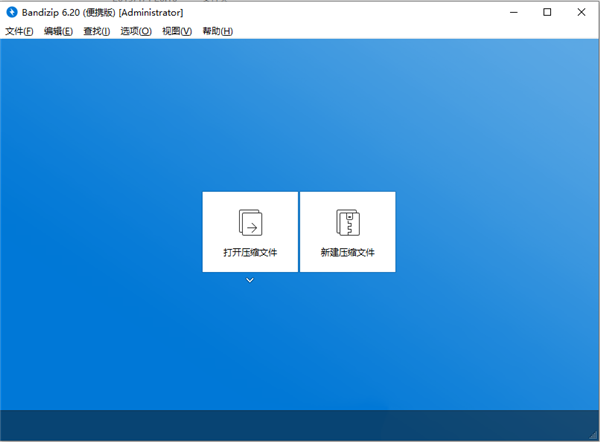Screen dimensions: 600x442
Task: Click the Bandizip 6.20 title bar text
Action: click(x=103, y=13)
